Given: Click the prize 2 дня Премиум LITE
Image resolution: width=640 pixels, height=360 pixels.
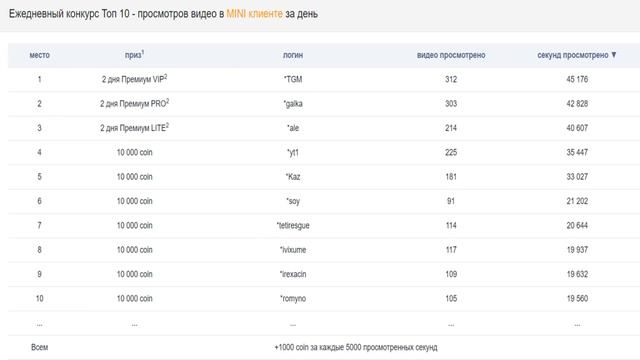Looking at the screenshot, I should coord(135,128).
